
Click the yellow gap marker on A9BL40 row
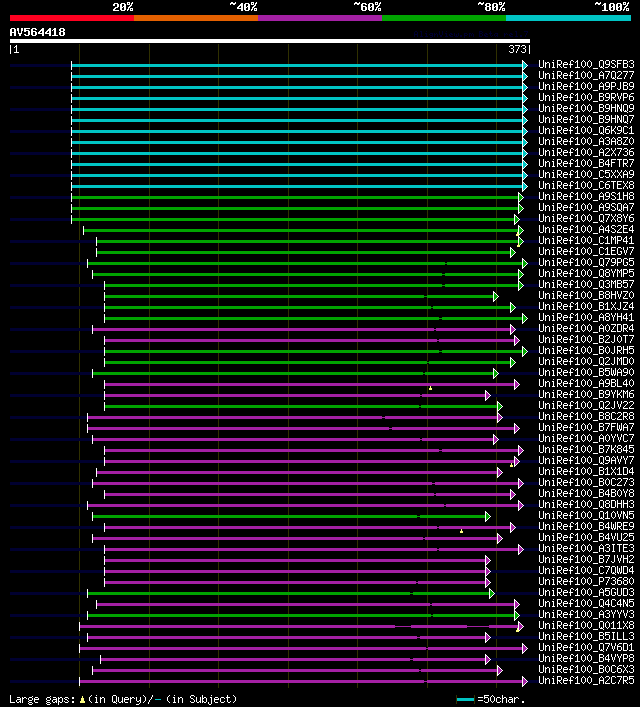[430, 388]
